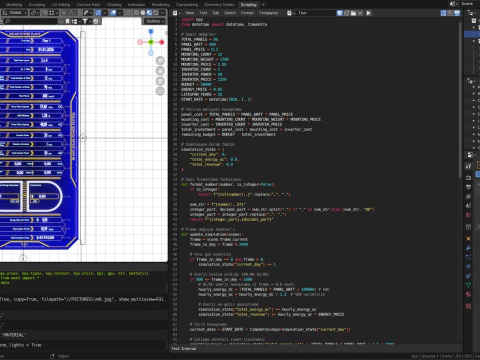Viewport: 480px width, 360px height.
Task: Open the overlays options dropdown arrow
Action: pyautogui.click(x=119, y=13)
